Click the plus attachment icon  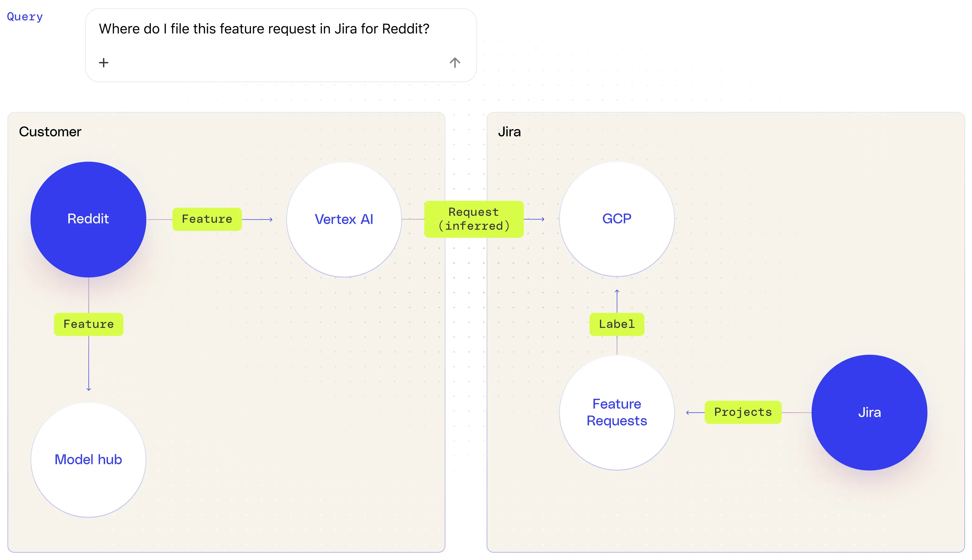click(103, 63)
